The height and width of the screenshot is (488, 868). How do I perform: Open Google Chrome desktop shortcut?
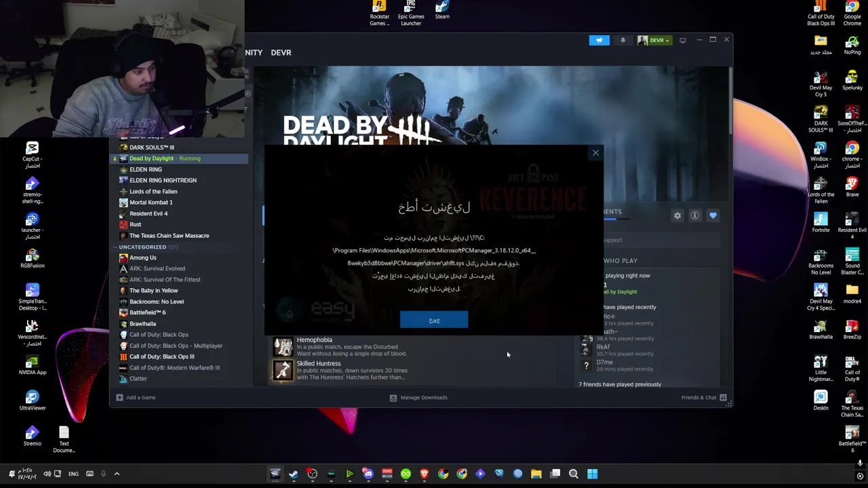852,14
